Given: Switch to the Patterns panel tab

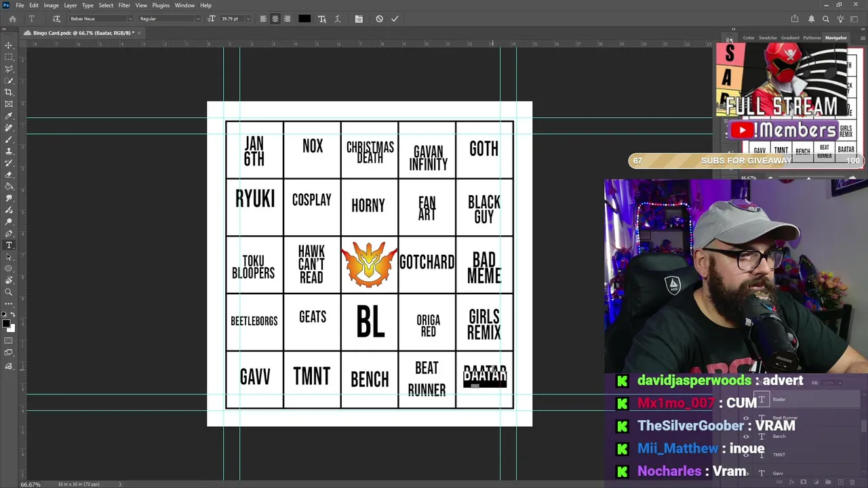Looking at the screenshot, I should (812, 38).
